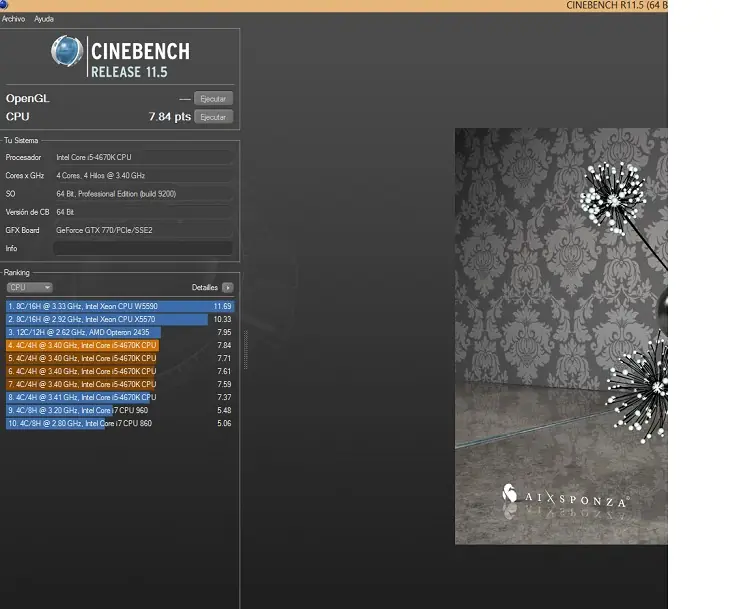This screenshot has width=750, height=609.
Task: Select ranking row 8 at 3.41 GHz
Action: (120, 397)
